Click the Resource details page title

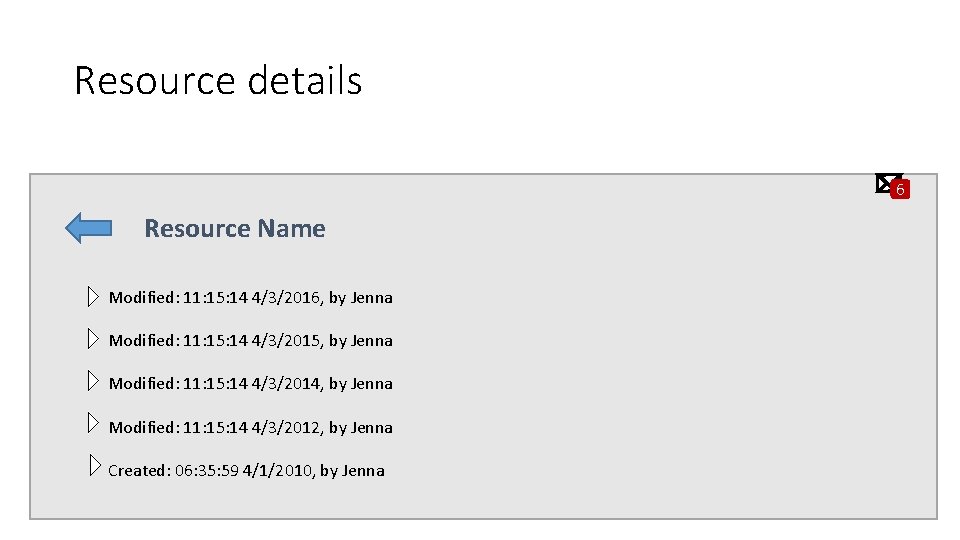tap(218, 80)
